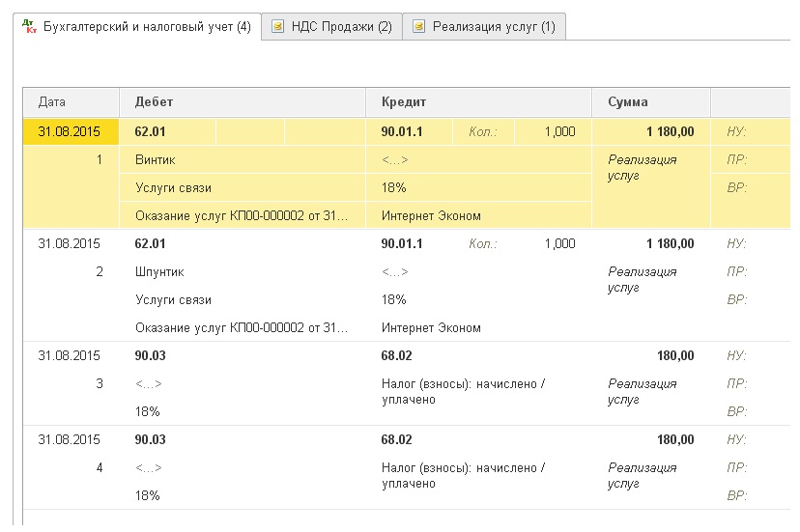Click Налог (взносы): начислено / уплачено in entry 3
This screenshot has width=800, height=532.
(463, 391)
